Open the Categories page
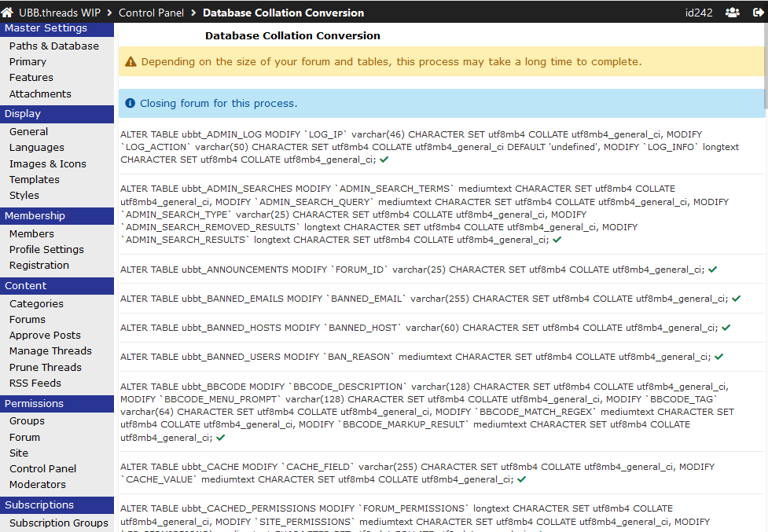Viewport: 768px width, 532px height. coord(36,303)
